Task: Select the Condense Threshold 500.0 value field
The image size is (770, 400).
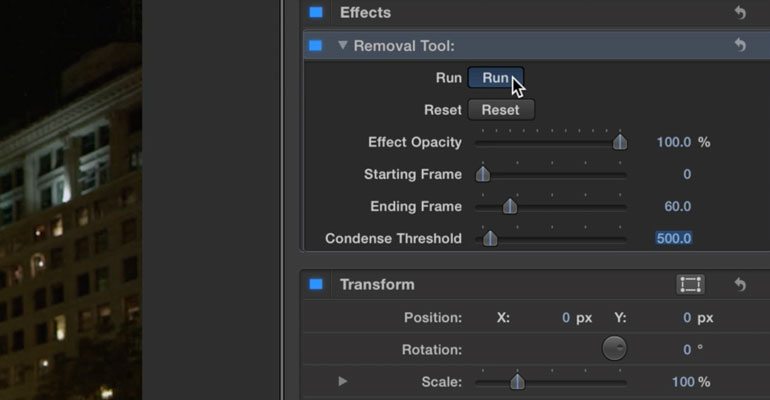Action: point(674,239)
